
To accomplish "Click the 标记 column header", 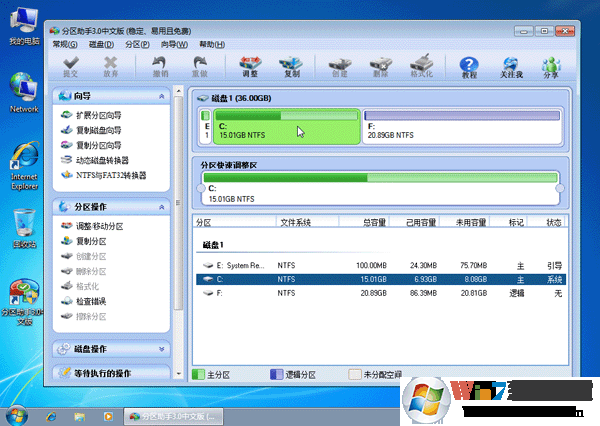I will pyautogui.click(x=509, y=222).
